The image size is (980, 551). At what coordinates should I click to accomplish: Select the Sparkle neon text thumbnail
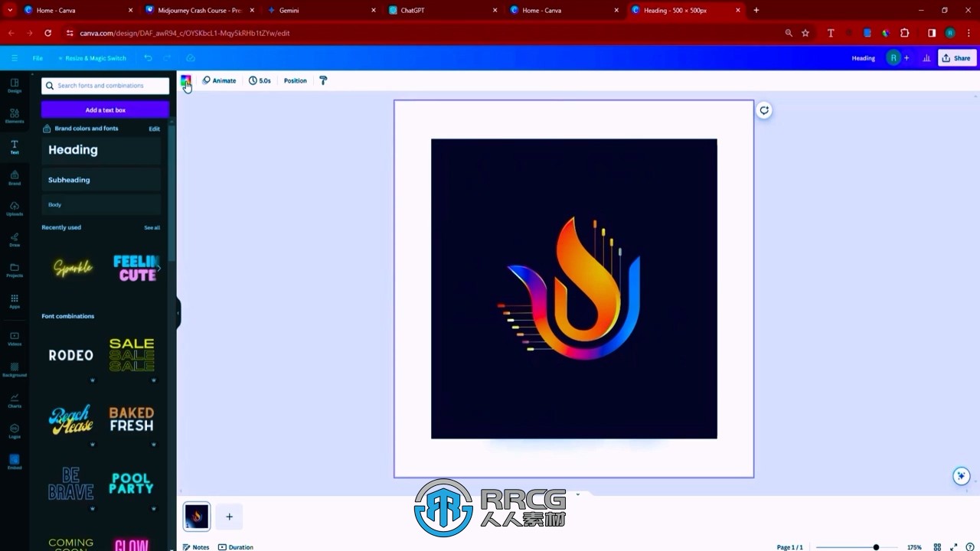coord(72,268)
